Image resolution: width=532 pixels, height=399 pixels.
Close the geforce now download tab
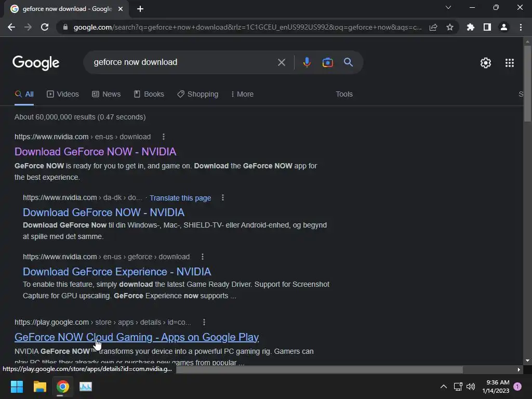(121, 9)
